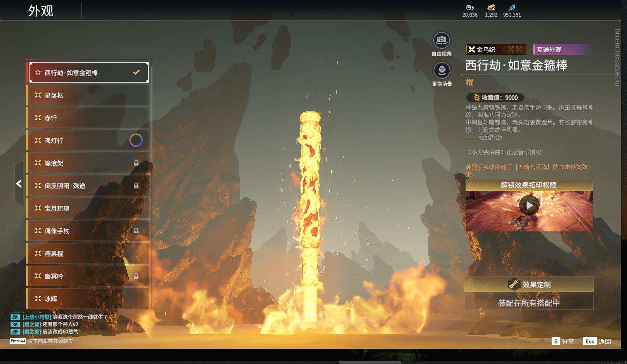Click the lock icon on 幽冥吟
Image resolution: width=627 pixels, height=364 pixels.
[x=136, y=276]
